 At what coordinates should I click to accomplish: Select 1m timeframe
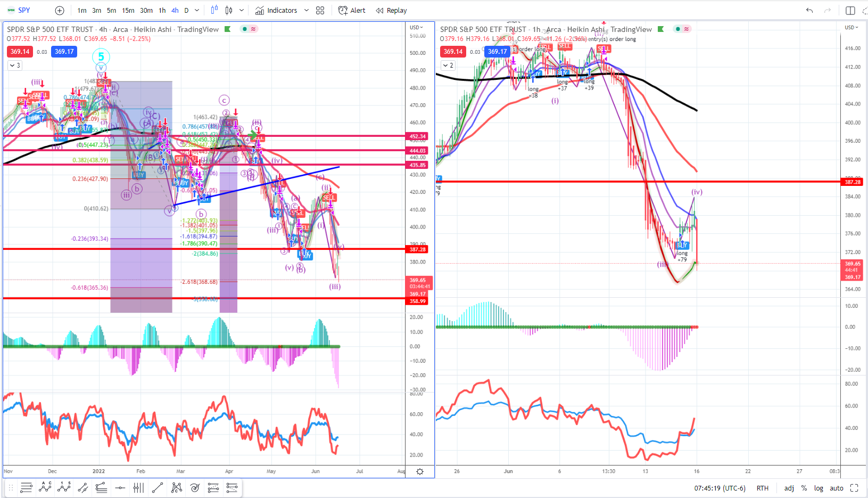[82, 11]
